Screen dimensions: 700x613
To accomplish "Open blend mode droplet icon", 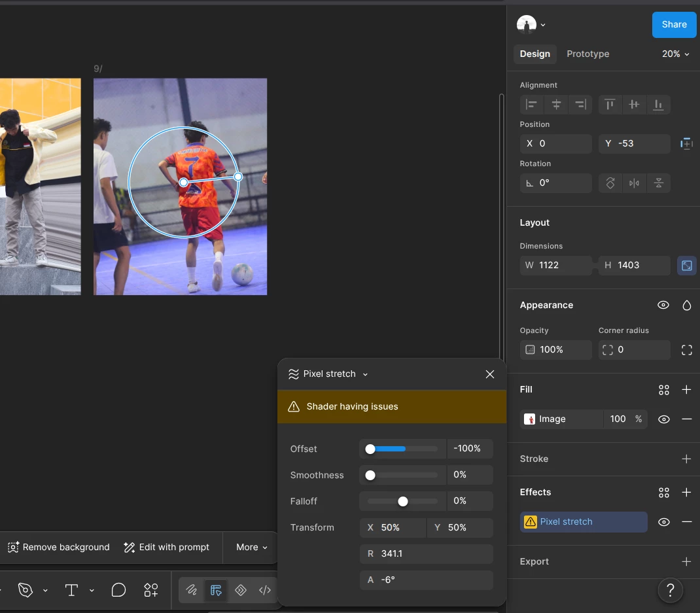I will 687,306.
